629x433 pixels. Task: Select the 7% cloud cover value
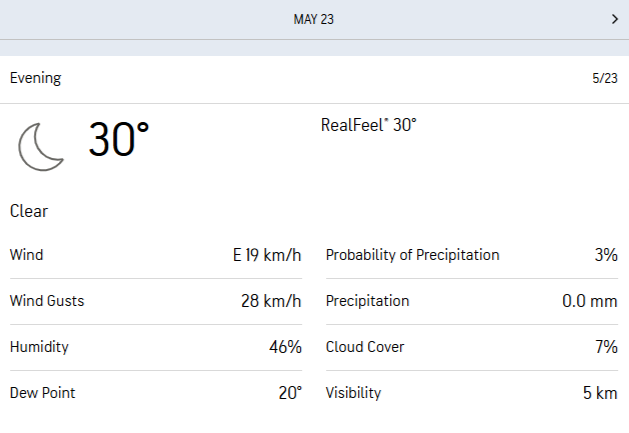click(x=605, y=347)
